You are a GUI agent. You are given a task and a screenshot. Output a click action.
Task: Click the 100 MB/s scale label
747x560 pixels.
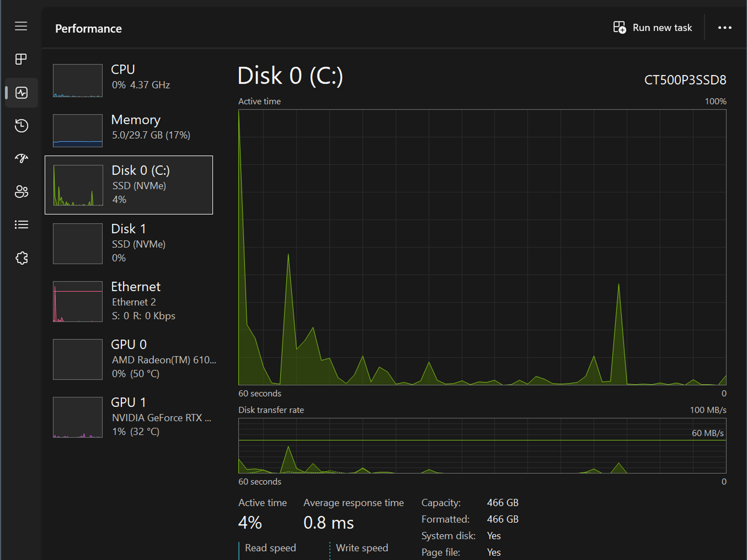pos(708,410)
